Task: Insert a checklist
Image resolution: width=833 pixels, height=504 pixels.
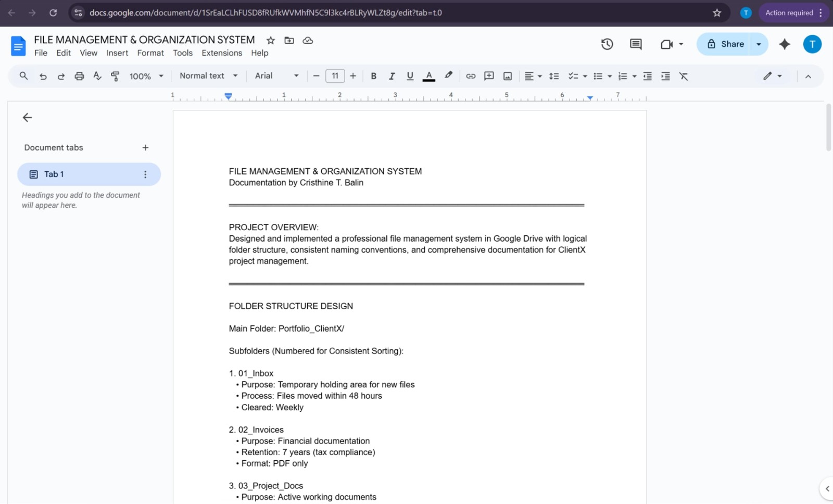Action: point(573,76)
